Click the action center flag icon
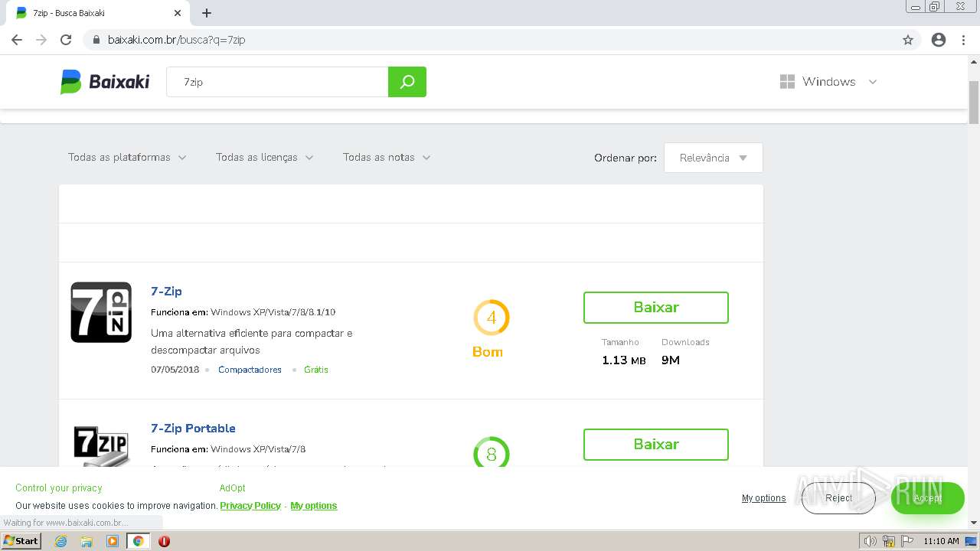The image size is (980, 551). click(x=907, y=541)
